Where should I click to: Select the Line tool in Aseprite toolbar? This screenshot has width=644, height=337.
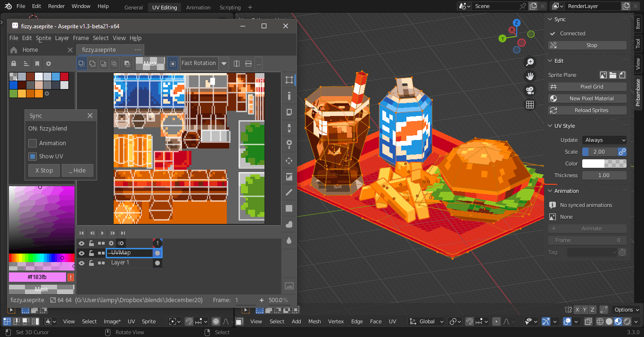coord(289,192)
